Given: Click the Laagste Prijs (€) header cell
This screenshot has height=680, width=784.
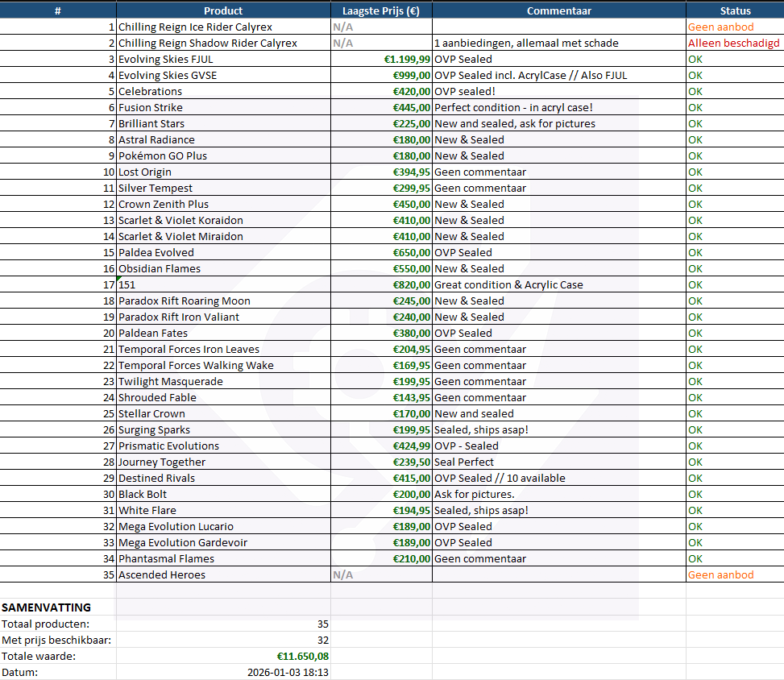Looking at the screenshot, I should (x=381, y=10).
